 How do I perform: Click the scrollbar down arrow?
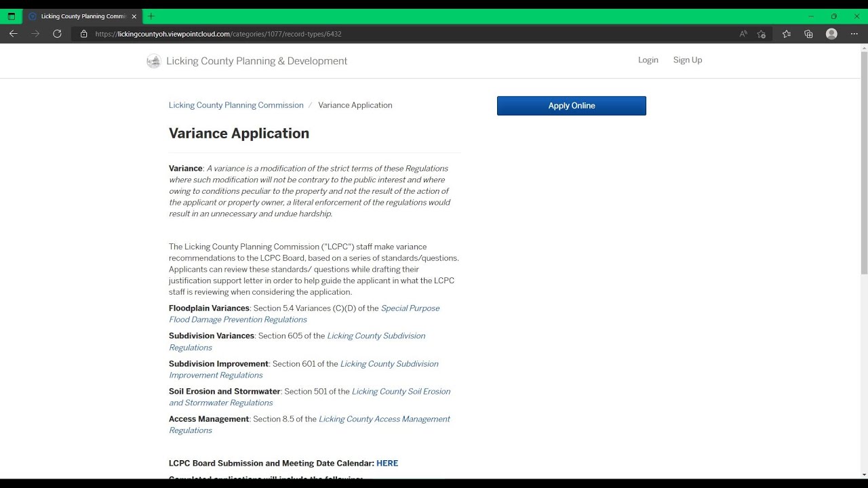tap(864, 474)
